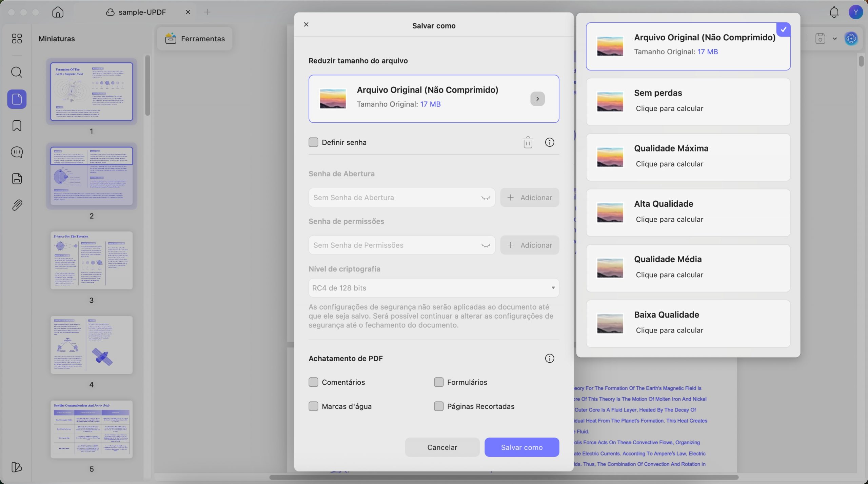Screen dimensions: 868x484
Task: Reveal Senha de Abertura with eye icon
Action: pos(486,198)
